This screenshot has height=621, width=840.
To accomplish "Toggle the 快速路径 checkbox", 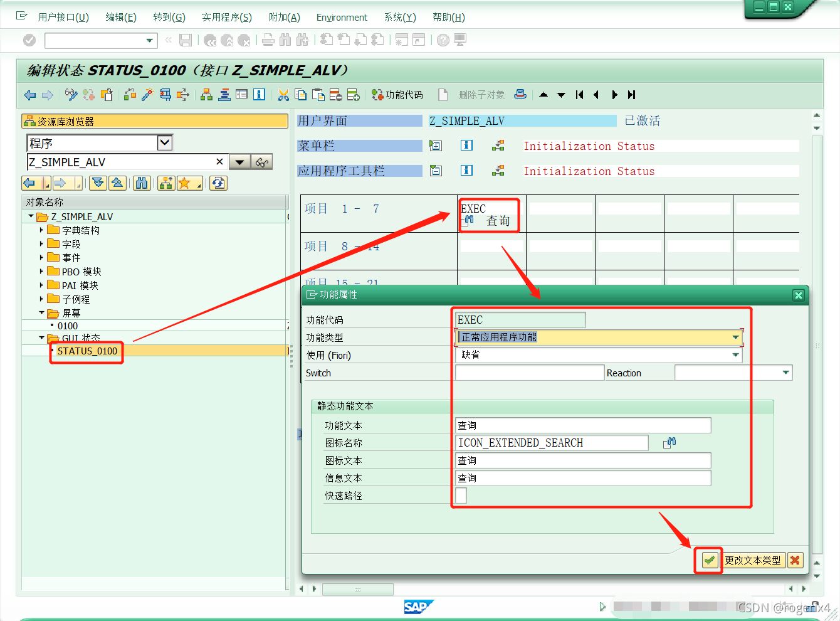I will [x=461, y=496].
